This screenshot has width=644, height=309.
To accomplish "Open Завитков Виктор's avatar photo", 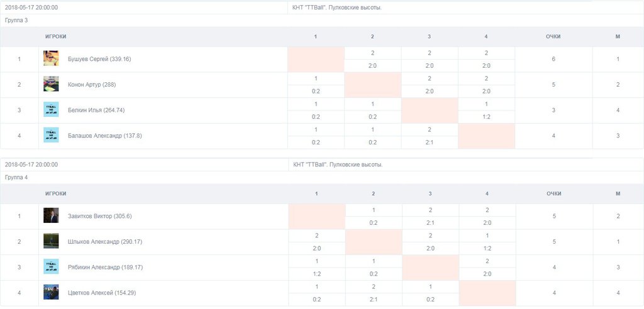I will pyautogui.click(x=51, y=216).
